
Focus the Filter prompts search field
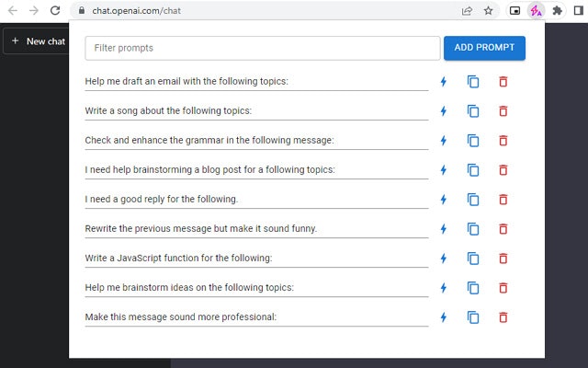point(263,48)
